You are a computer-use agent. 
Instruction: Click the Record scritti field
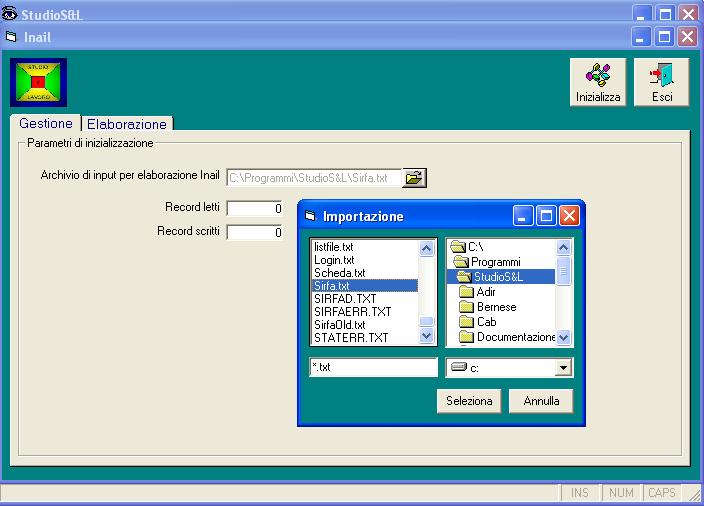(x=255, y=232)
